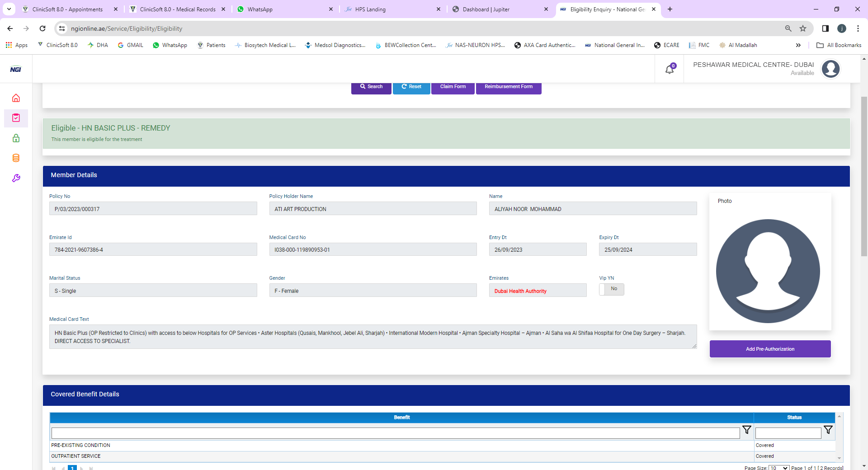Click the wrench tools icon in sidebar
The height and width of the screenshot is (470, 868).
coord(16,178)
